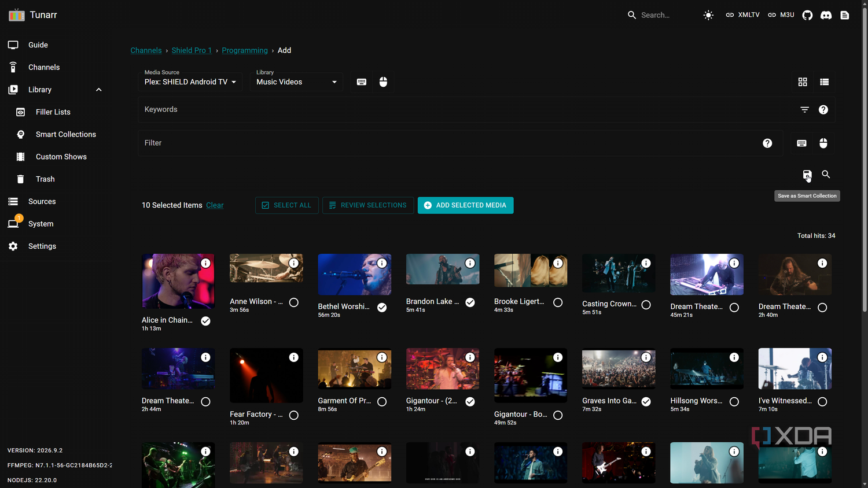This screenshot has height=488, width=868.
Task: Deselect the Bethel Worship item
Action: [382, 308]
